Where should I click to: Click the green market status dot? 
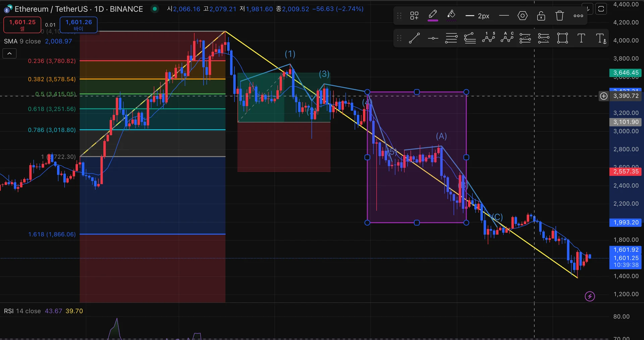click(155, 9)
